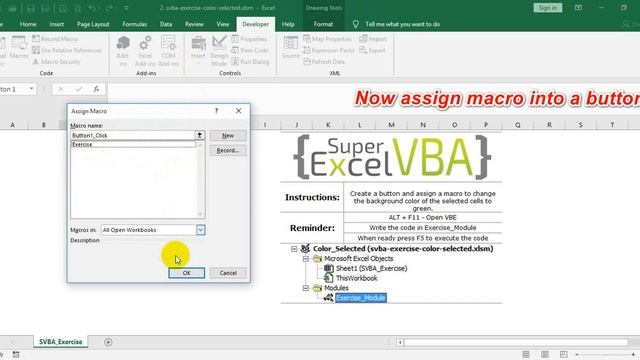
Task: Click the Record... button in dialog
Action: pos(228,151)
